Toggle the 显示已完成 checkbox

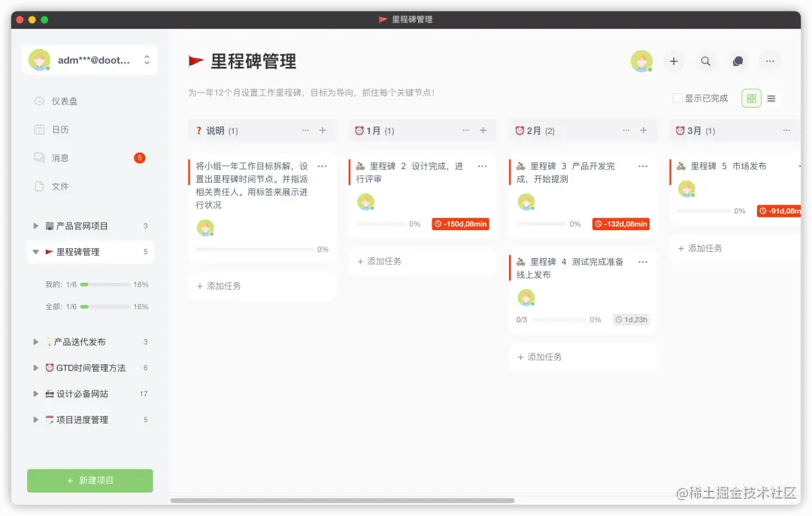(x=677, y=99)
